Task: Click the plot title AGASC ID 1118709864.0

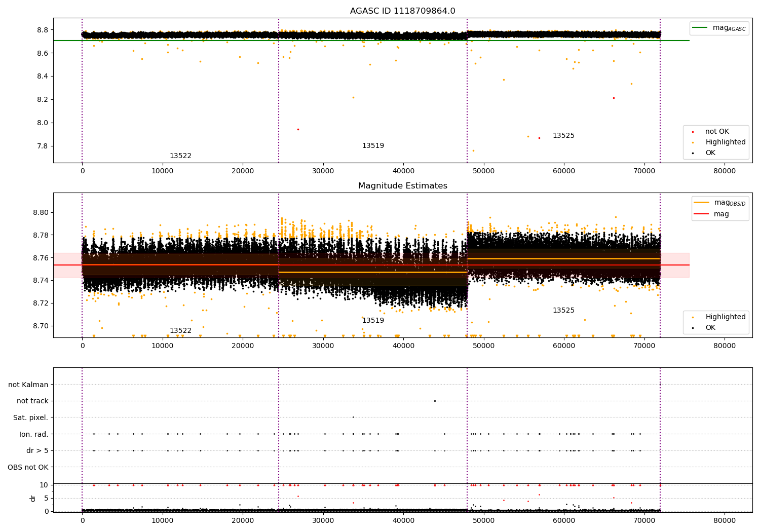Action: point(402,11)
